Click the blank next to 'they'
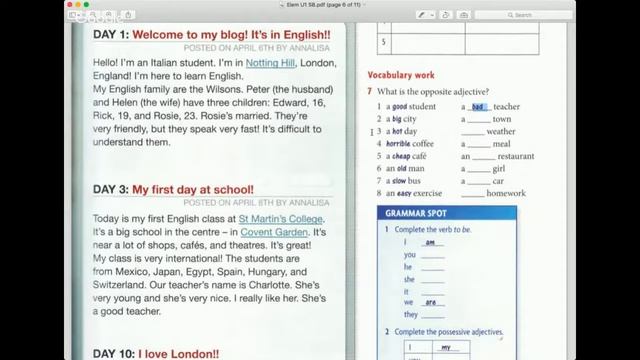The width and height of the screenshot is (640, 360). coord(433,315)
